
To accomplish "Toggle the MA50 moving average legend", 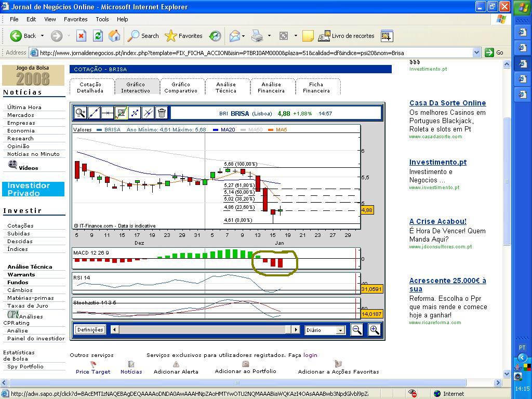I will tap(251, 129).
